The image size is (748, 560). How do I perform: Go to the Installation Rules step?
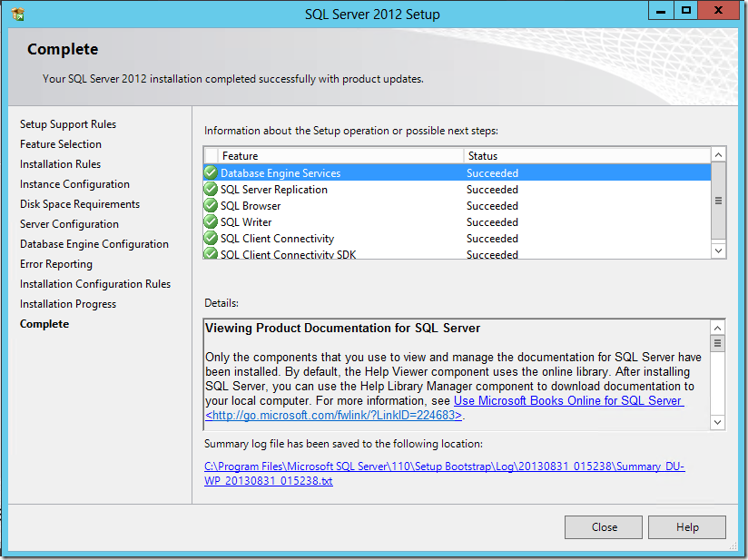click(60, 164)
